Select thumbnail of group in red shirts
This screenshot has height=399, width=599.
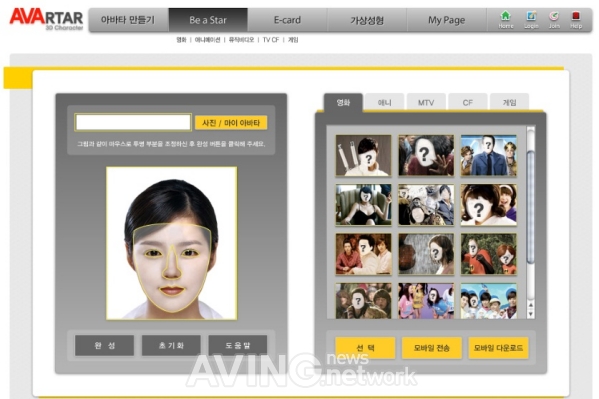363,254
